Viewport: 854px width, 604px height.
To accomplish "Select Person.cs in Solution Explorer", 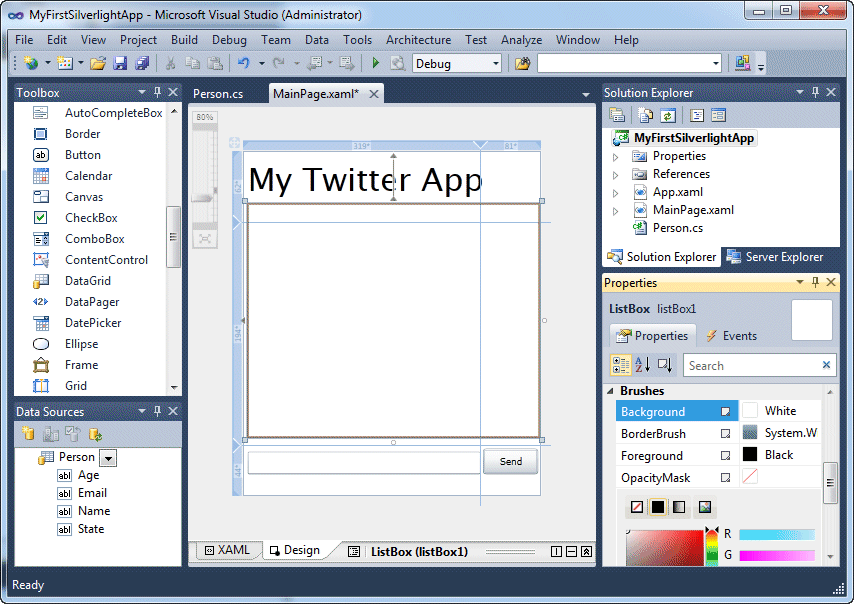I will 678,228.
